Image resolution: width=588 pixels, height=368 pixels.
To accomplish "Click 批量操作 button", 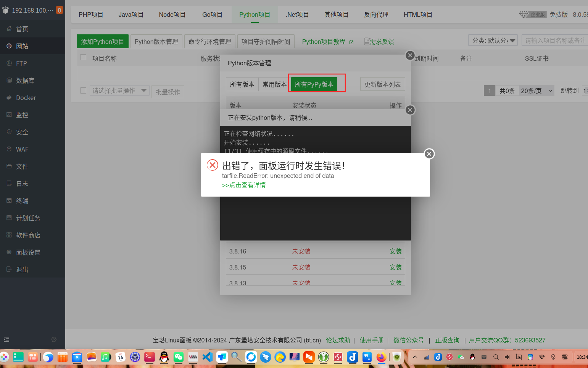I will coord(168,92).
